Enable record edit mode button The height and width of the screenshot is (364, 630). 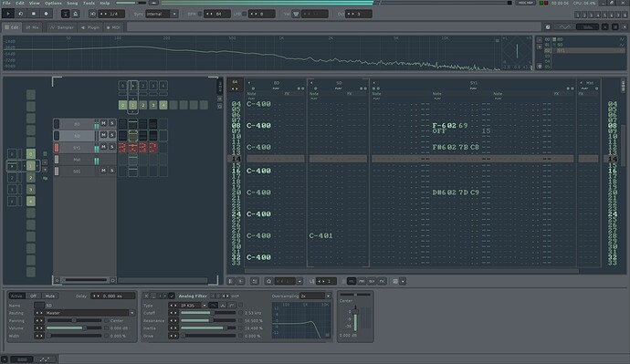47,14
